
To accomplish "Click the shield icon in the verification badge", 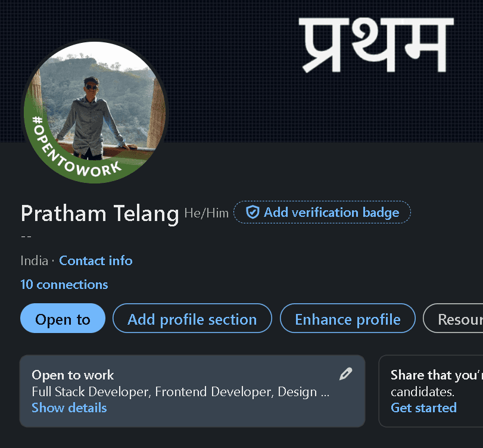I will point(253,213).
